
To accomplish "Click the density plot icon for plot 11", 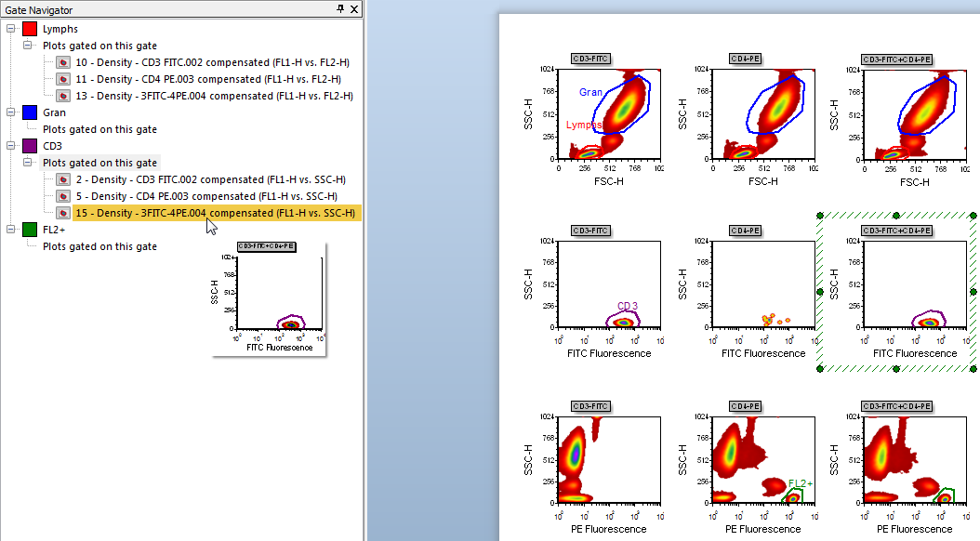I will pyautogui.click(x=63, y=79).
